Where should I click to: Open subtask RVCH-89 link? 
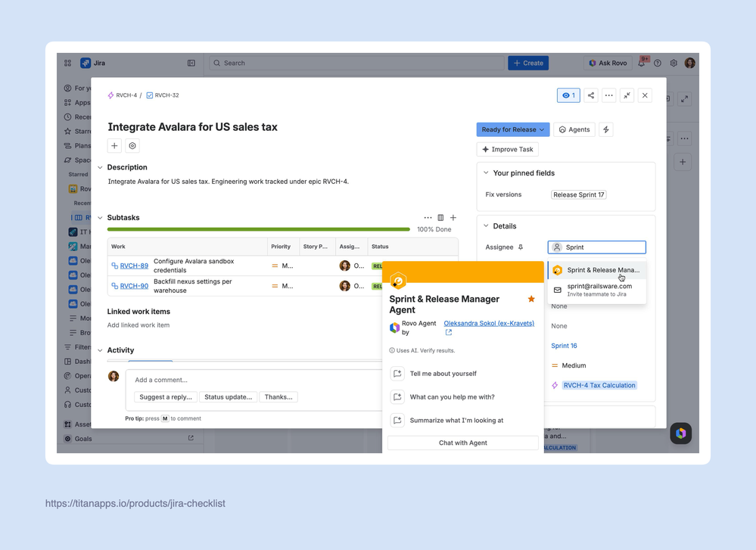point(133,266)
